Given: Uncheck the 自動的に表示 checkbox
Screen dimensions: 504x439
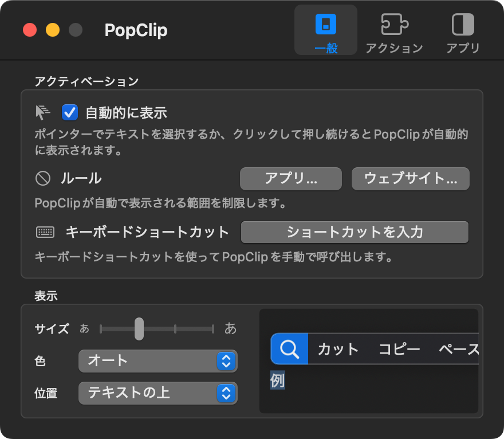Looking at the screenshot, I should [x=70, y=112].
